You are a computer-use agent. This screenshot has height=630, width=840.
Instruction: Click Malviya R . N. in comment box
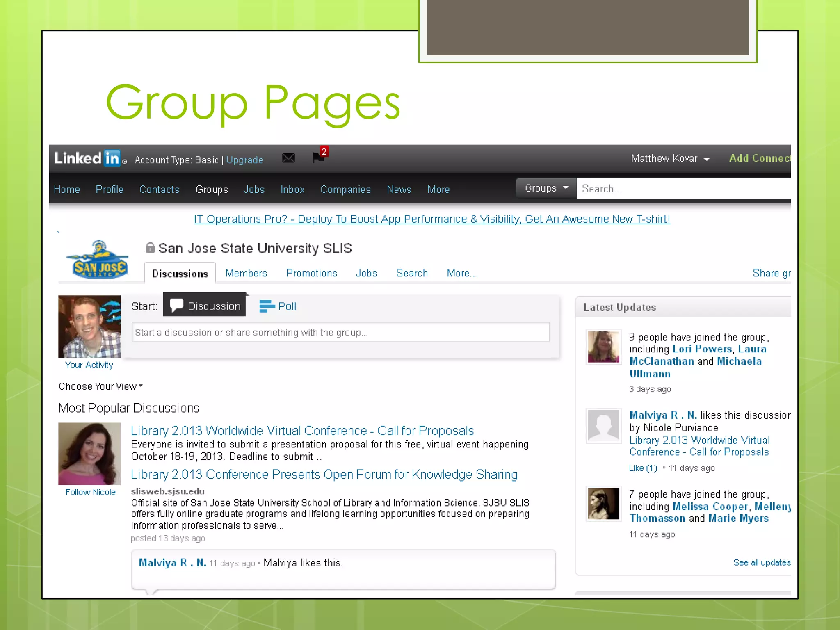(x=172, y=563)
